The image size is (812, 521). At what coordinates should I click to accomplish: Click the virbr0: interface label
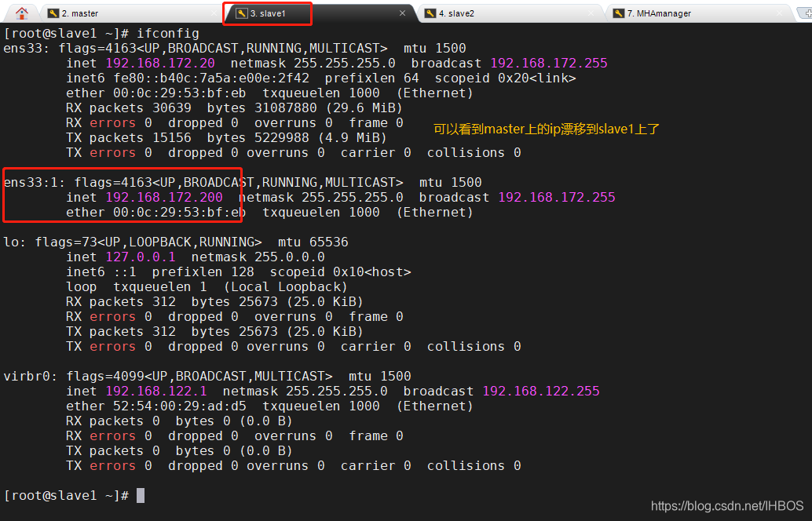(x=31, y=376)
